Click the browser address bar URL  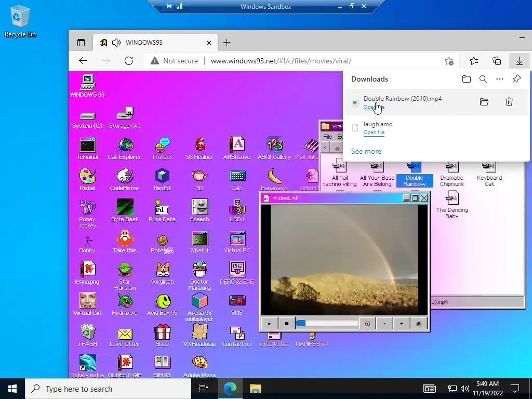281,61
